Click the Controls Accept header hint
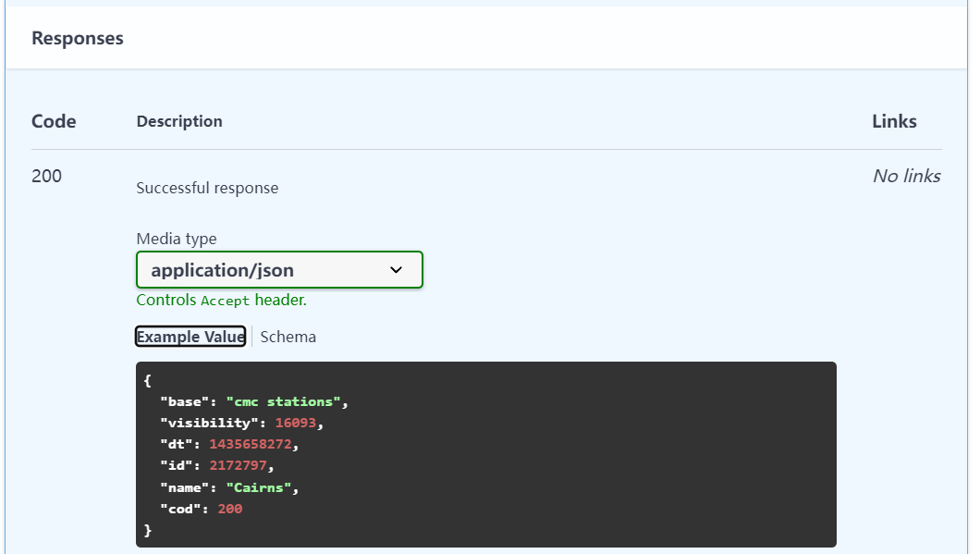 (221, 301)
